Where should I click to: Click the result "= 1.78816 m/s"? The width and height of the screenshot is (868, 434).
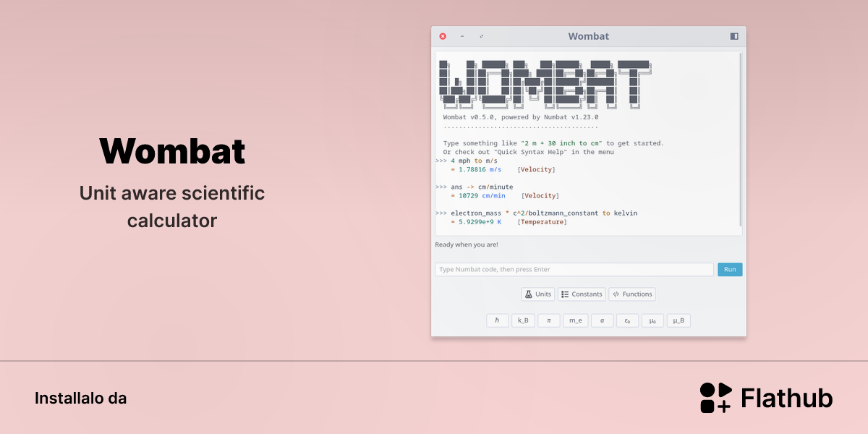[476, 169]
